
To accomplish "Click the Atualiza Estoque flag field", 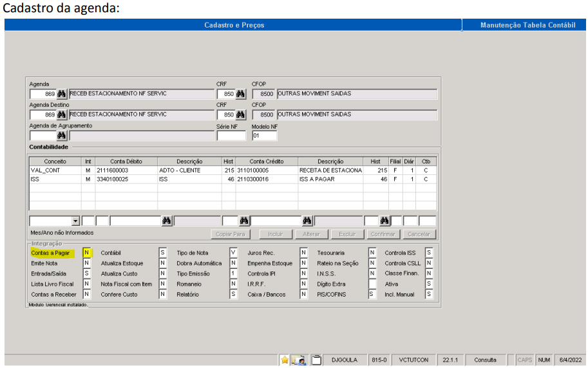I will (163, 263).
